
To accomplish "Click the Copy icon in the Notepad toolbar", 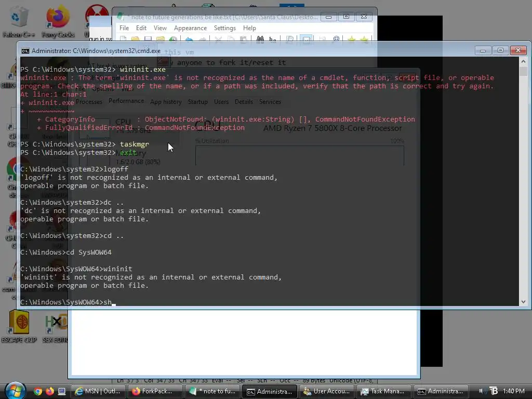I will [x=231, y=39].
